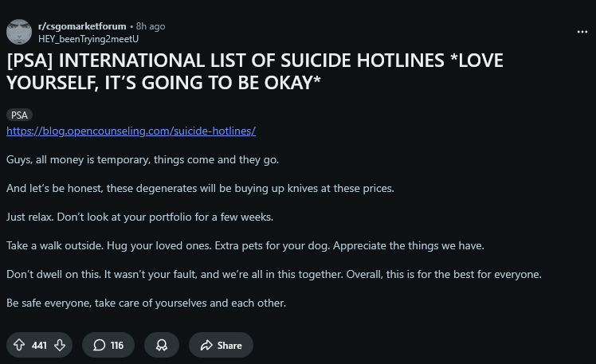
Task: Open the opencounseling suicide hotlines blog link
Action: click(131, 131)
